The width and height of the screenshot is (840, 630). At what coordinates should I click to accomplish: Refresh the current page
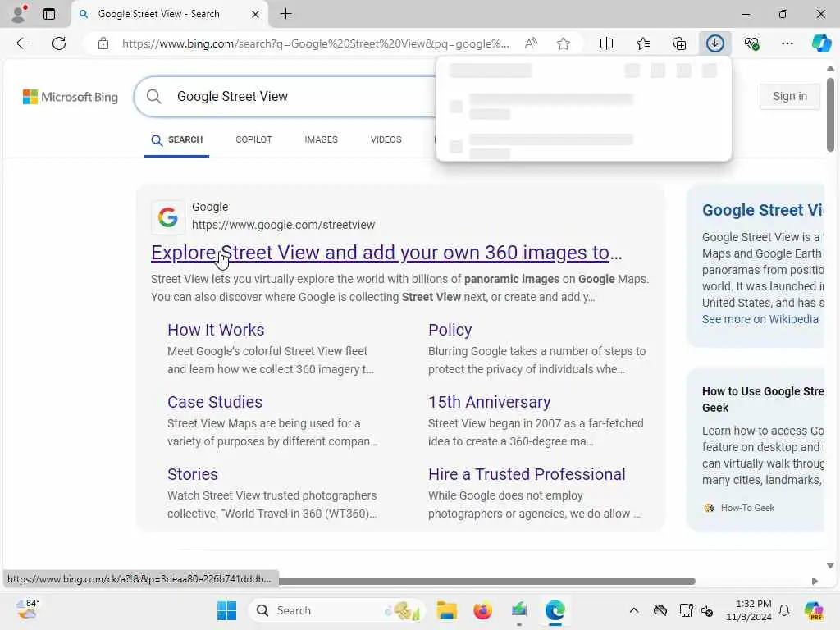[59, 43]
